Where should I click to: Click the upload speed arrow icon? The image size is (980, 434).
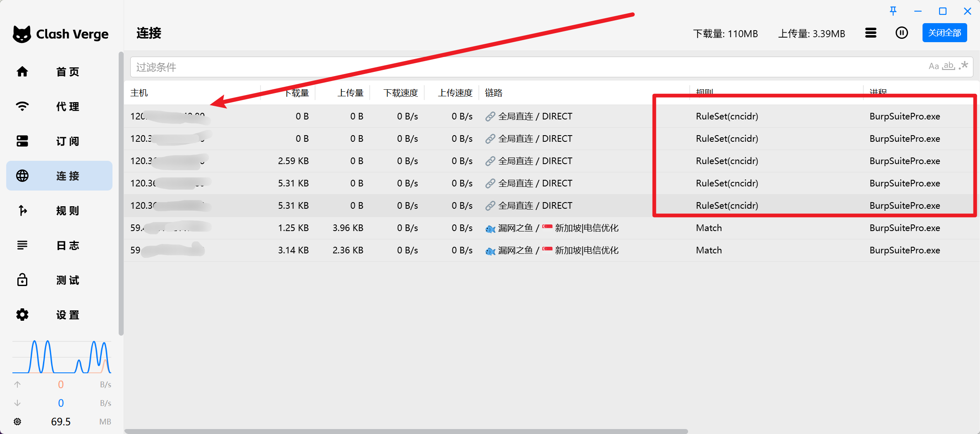pyautogui.click(x=17, y=384)
